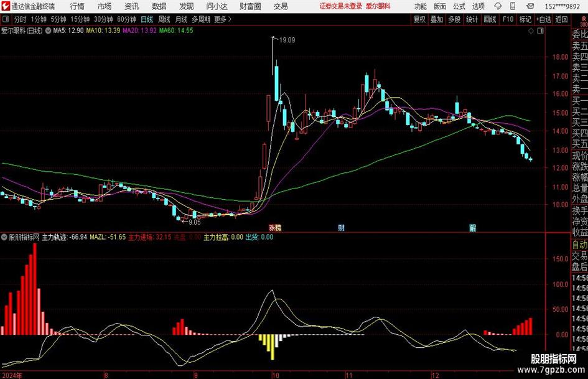This screenshot has height=379, width=588.
Task: Switch to the 60分钟 period tab
Action: point(127,19)
